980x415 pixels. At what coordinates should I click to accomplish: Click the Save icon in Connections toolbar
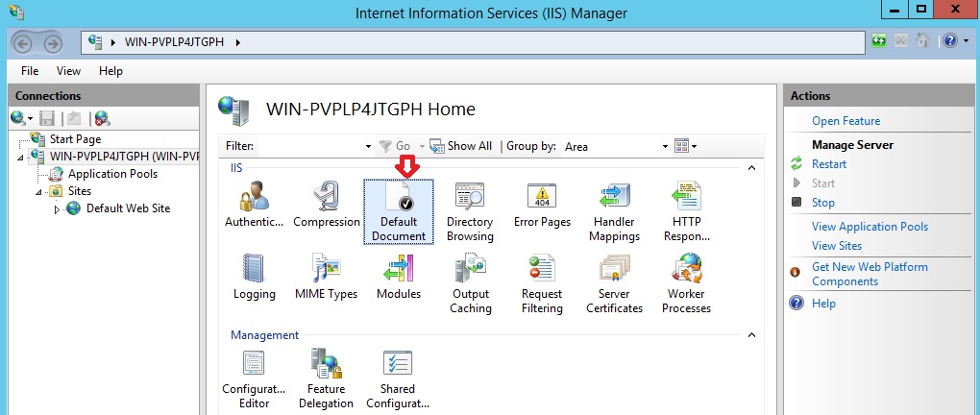point(47,117)
